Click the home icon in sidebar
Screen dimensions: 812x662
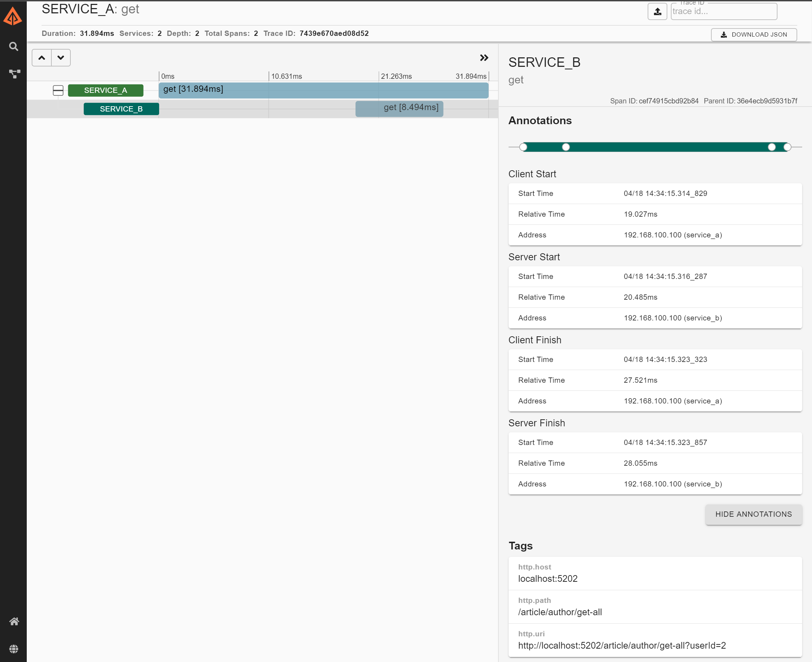pyautogui.click(x=14, y=621)
